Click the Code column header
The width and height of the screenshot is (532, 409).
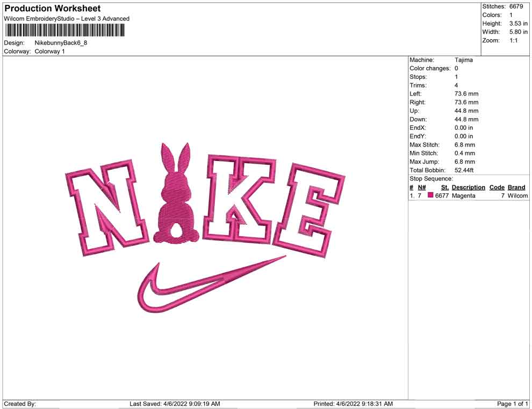pos(497,187)
